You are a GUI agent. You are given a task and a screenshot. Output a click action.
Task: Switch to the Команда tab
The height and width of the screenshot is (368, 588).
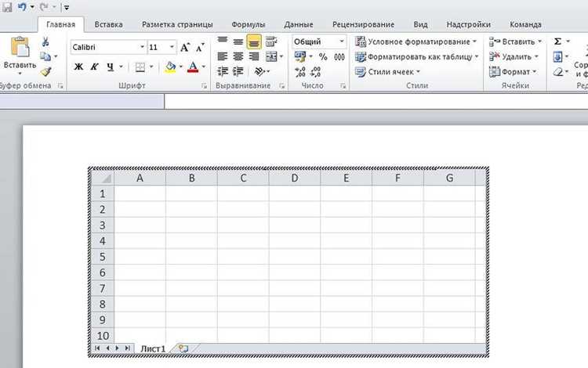click(x=525, y=24)
